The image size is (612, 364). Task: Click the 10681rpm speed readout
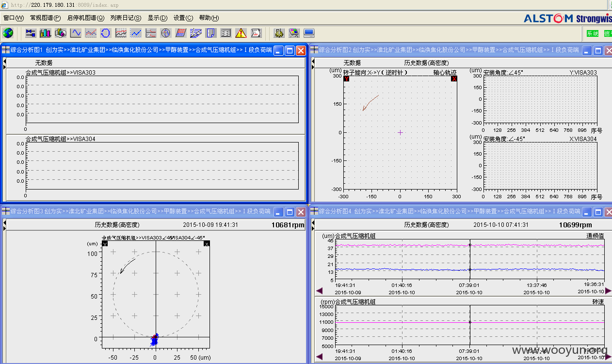(x=288, y=225)
